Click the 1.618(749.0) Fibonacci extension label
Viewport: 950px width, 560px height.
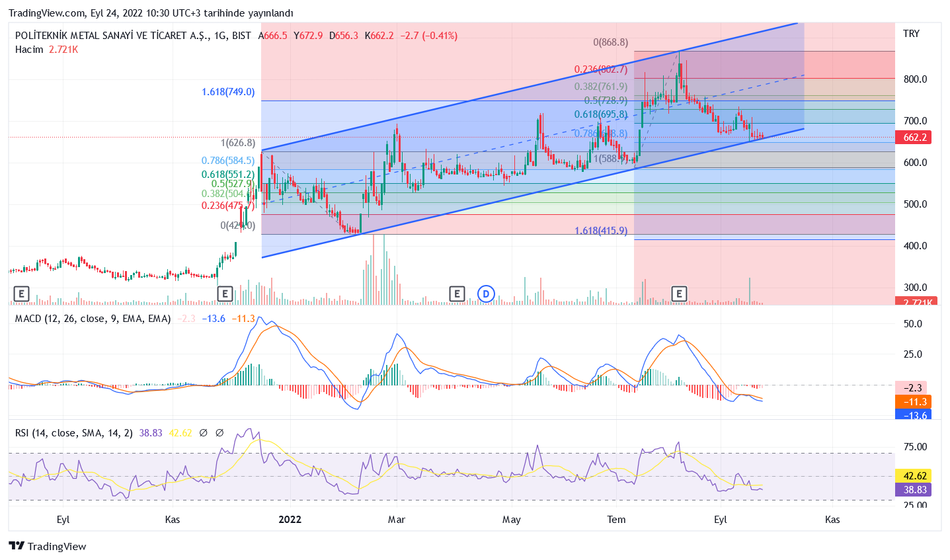(228, 92)
